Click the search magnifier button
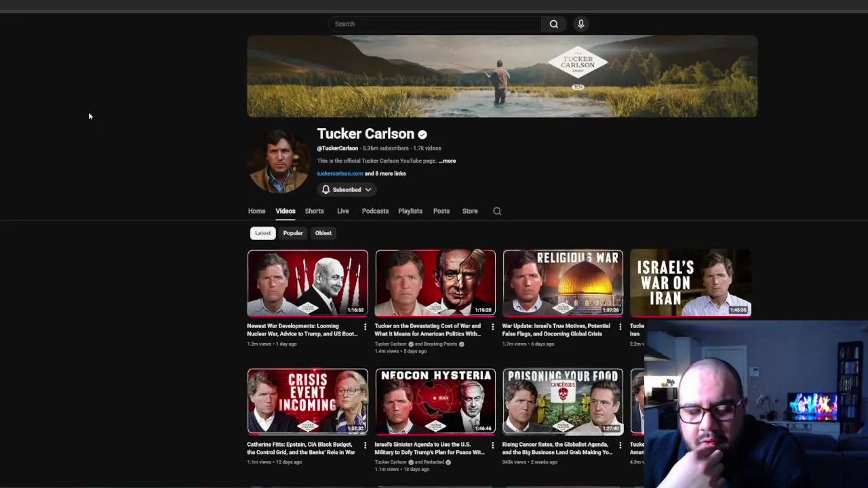This screenshot has width=868, height=488. click(554, 24)
